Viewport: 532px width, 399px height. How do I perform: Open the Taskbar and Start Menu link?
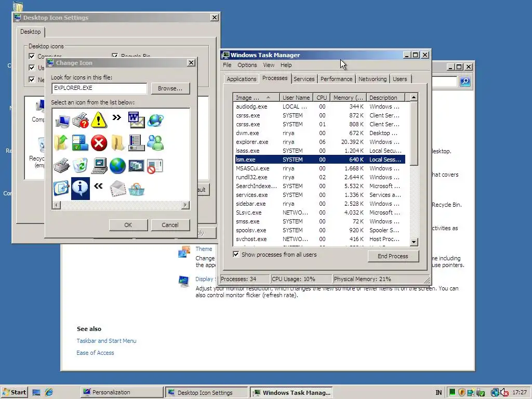point(106,341)
